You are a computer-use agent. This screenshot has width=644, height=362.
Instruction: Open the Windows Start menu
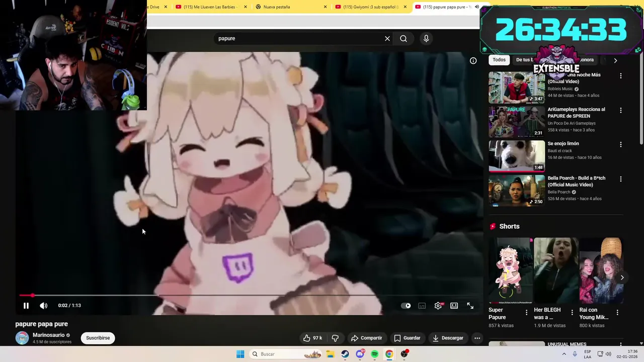(x=240, y=354)
